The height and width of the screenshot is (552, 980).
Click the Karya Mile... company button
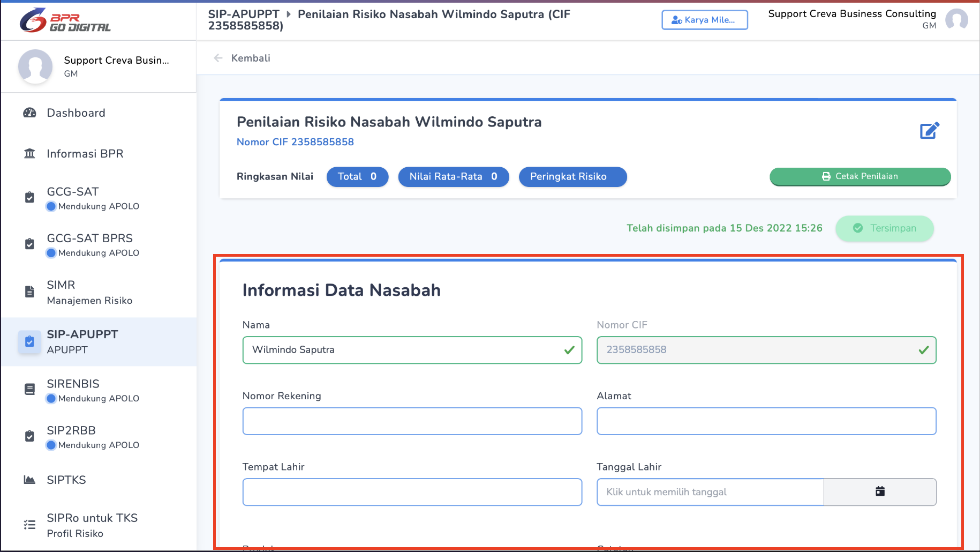coord(705,20)
